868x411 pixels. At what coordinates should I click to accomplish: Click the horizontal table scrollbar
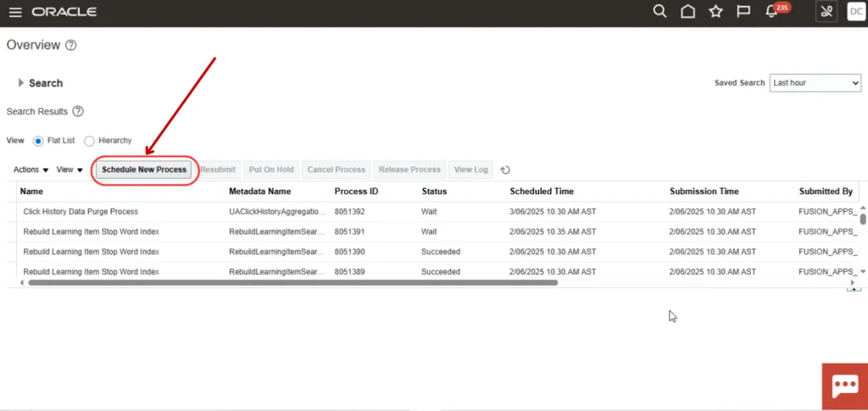tap(292, 282)
